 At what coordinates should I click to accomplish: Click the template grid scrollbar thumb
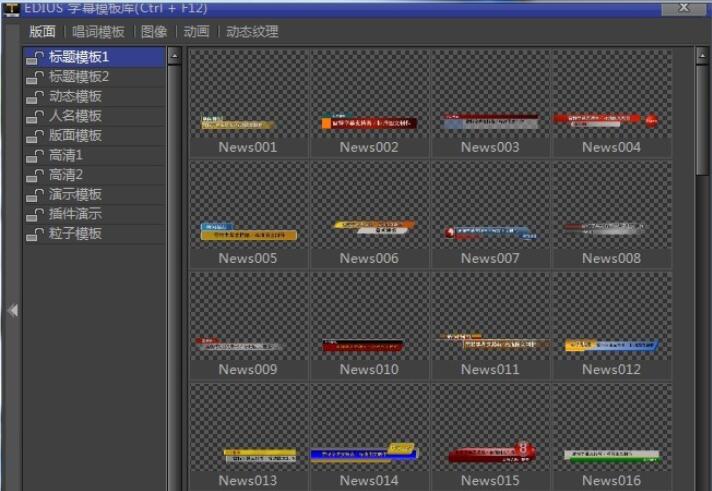[x=702, y=120]
